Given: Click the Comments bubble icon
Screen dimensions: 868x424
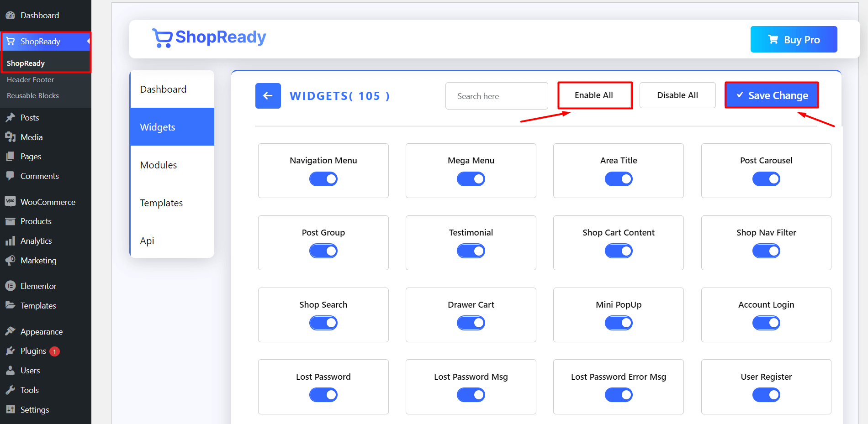Looking at the screenshot, I should tap(10, 176).
